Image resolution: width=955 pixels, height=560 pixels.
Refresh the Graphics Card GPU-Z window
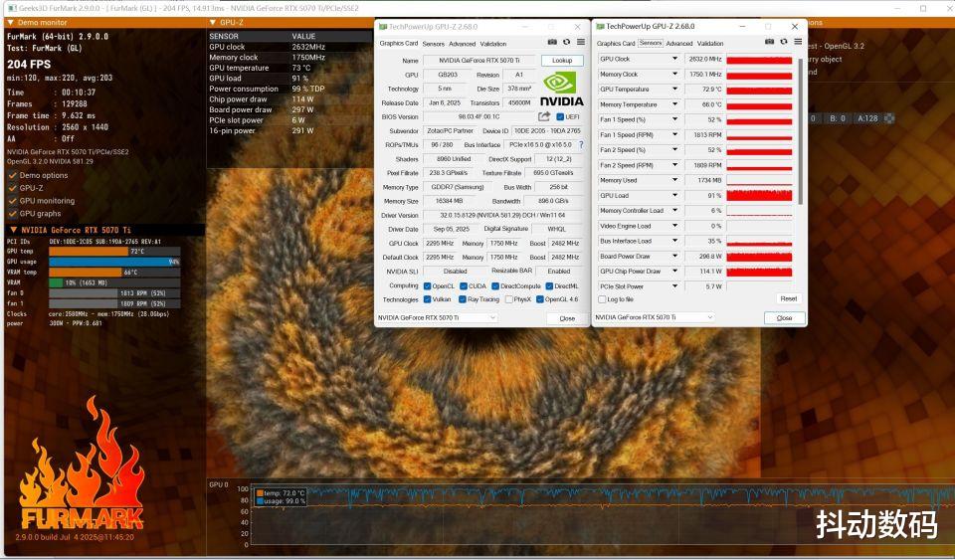tap(566, 42)
